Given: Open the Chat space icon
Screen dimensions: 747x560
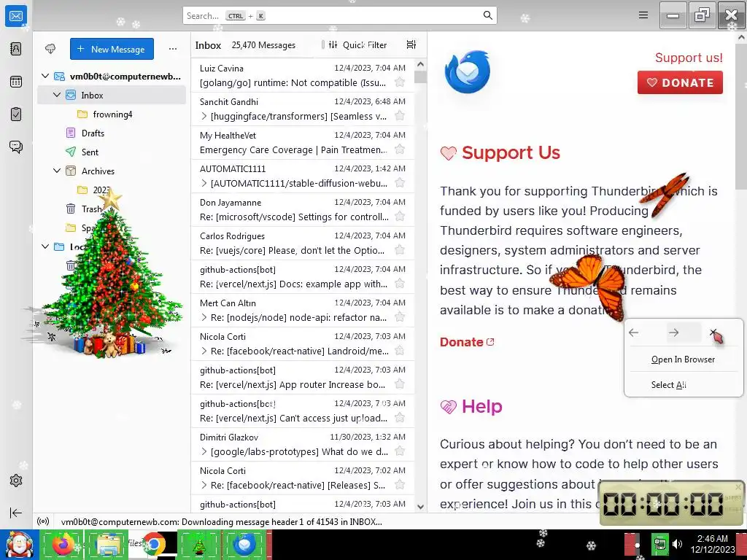Looking at the screenshot, I should pos(16,147).
